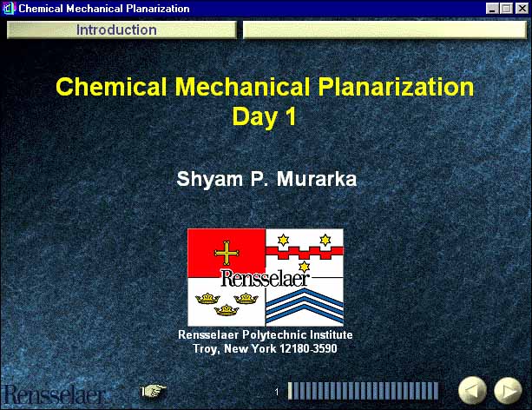Click the Rensselaer crest image
The height and width of the screenshot is (410, 532).
click(266, 277)
